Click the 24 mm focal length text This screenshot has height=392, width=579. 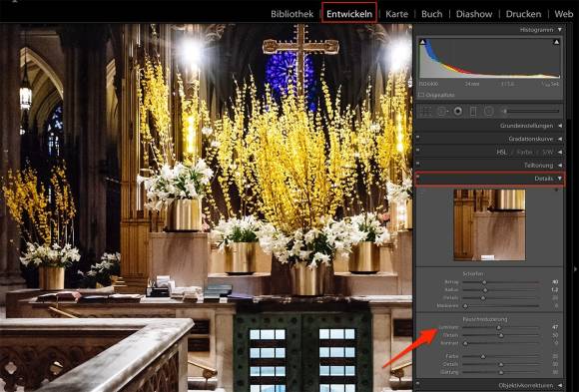[x=472, y=84]
